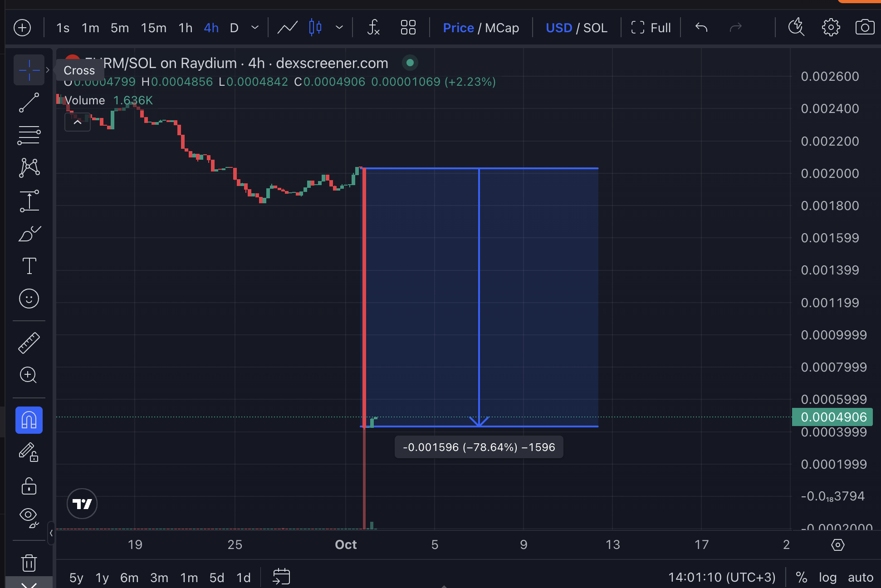
Task: Choose the text annotation tool
Action: tap(29, 266)
